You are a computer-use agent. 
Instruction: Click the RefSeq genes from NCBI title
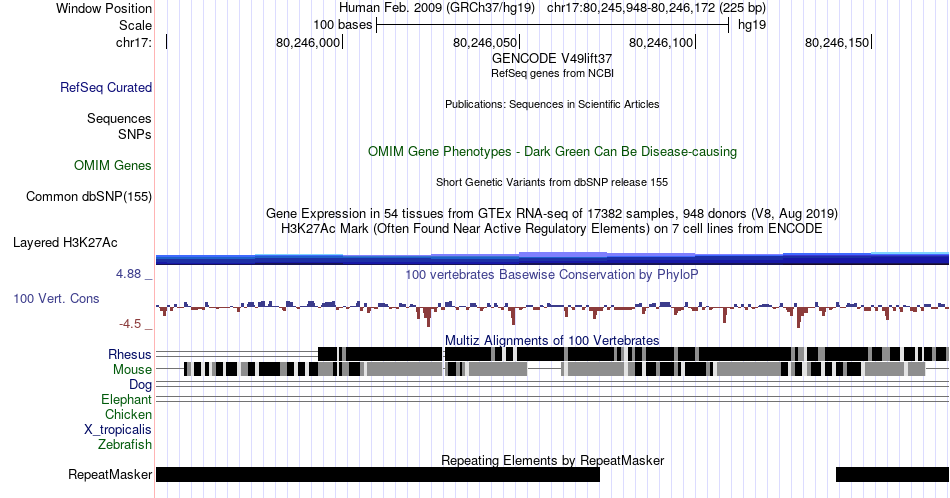[x=552, y=73]
